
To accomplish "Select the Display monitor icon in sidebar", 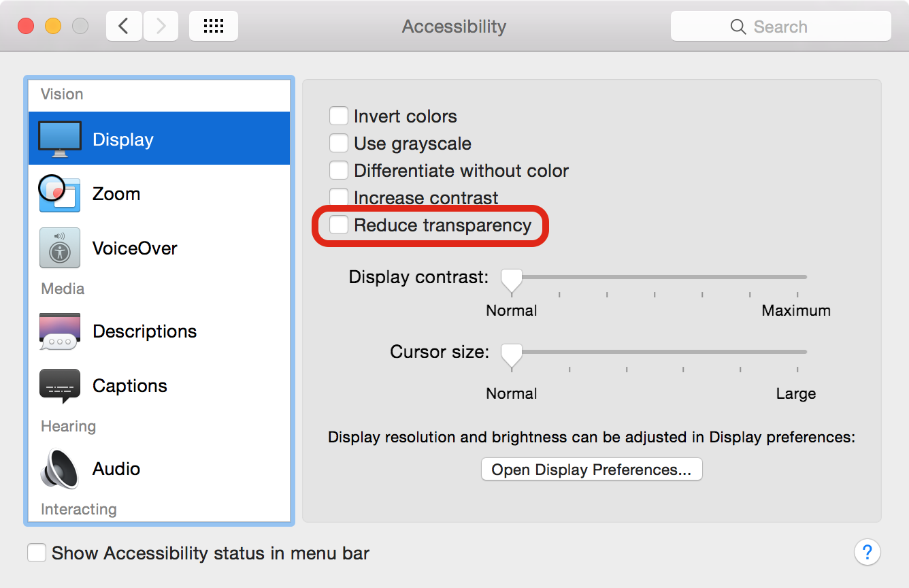I will click(x=60, y=140).
